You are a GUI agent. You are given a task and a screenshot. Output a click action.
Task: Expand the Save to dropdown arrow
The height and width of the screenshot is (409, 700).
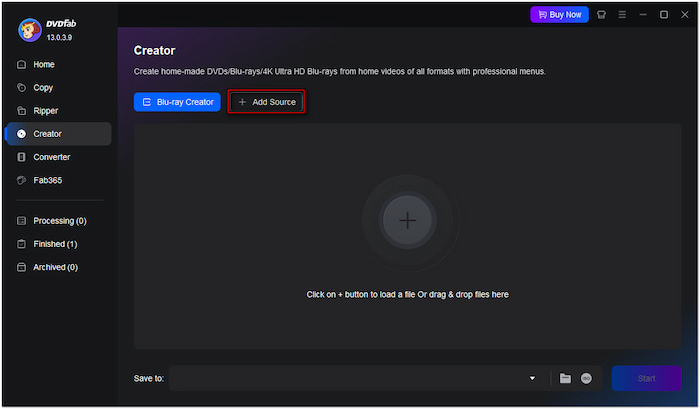click(x=532, y=378)
